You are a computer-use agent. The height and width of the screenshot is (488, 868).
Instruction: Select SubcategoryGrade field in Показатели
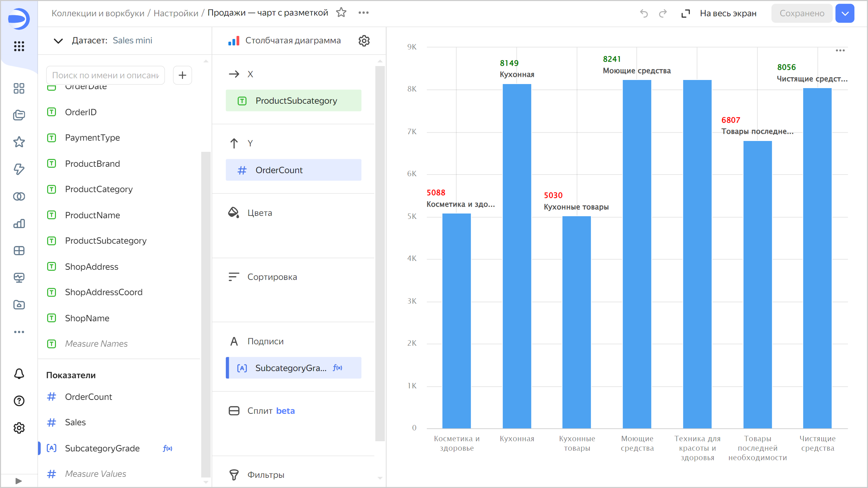[x=102, y=448]
